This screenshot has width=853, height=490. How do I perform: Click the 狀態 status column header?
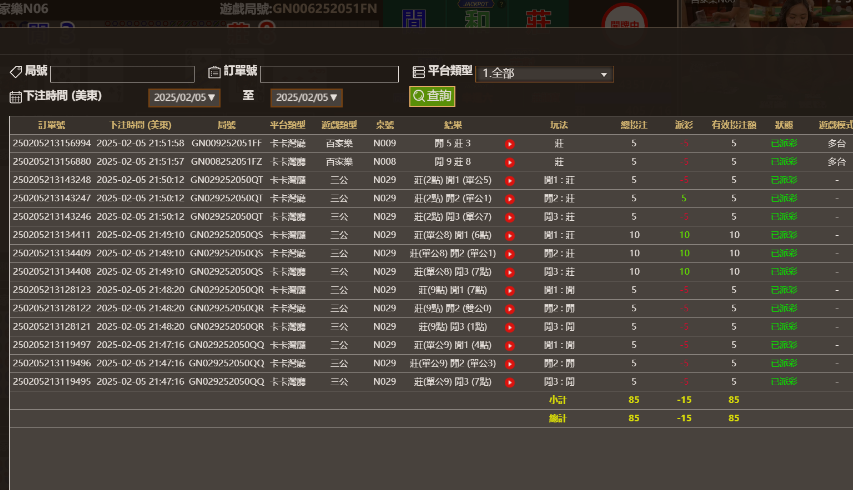pyautogui.click(x=784, y=125)
